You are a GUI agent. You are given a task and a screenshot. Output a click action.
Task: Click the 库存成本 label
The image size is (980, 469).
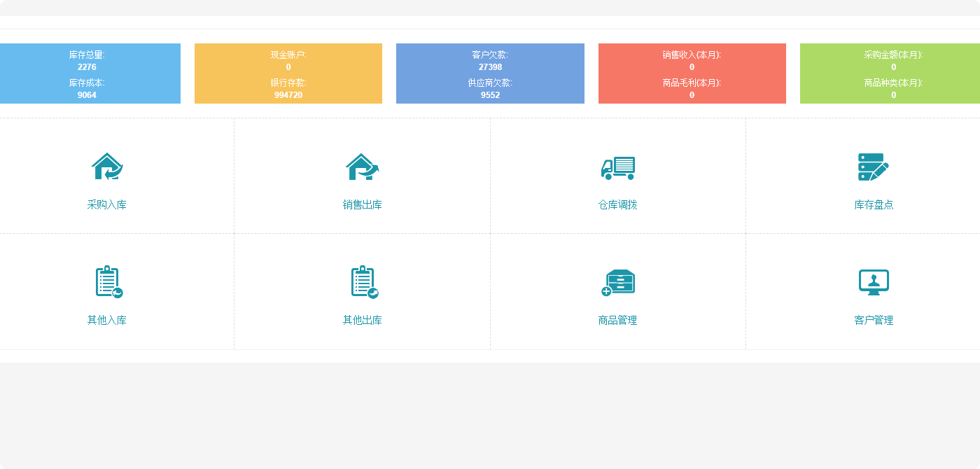click(x=87, y=83)
